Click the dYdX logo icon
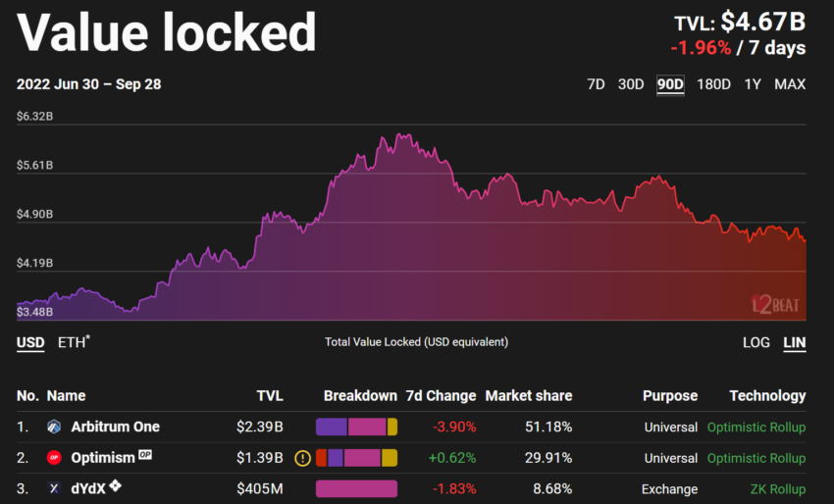Screen dimensions: 834x504 (54, 488)
